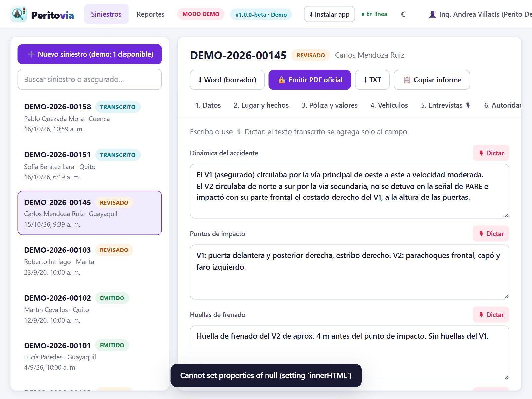Click the Carlos Mendoza Ruiz header name
Viewport: 532px width, 399px height.
[370, 55]
